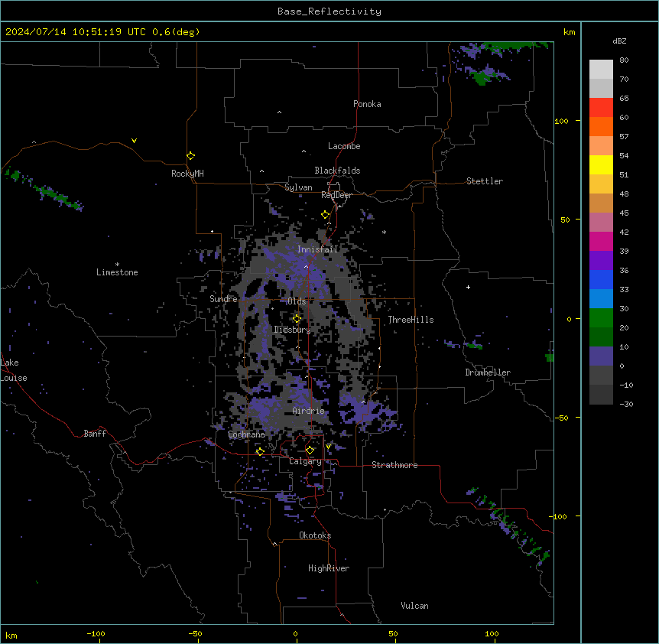Click the Okotoks town label
This screenshot has height=644, width=659.
[x=315, y=535]
